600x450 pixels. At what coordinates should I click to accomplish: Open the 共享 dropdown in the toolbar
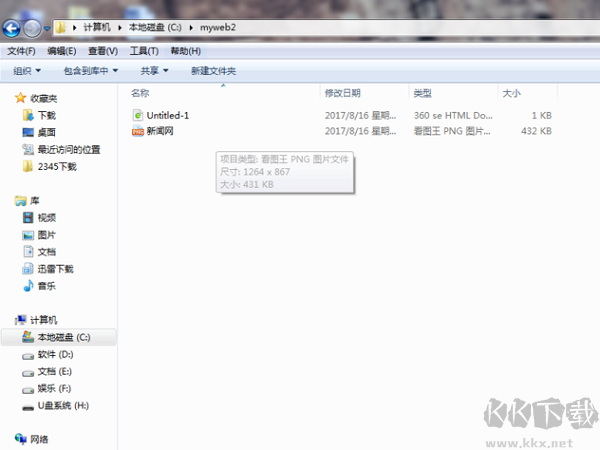(154, 71)
